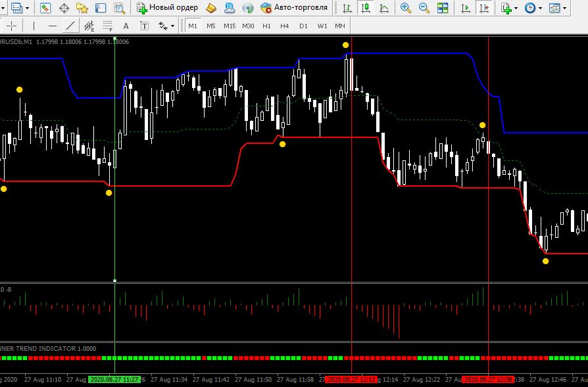The width and height of the screenshot is (588, 387).
Task: Select the M1 timeframe
Action: 193,26
